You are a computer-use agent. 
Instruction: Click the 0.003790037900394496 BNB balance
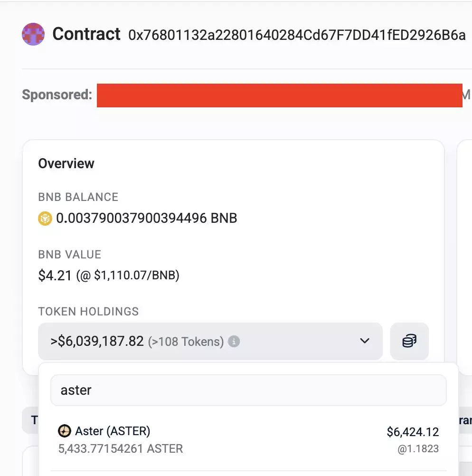pos(146,219)
